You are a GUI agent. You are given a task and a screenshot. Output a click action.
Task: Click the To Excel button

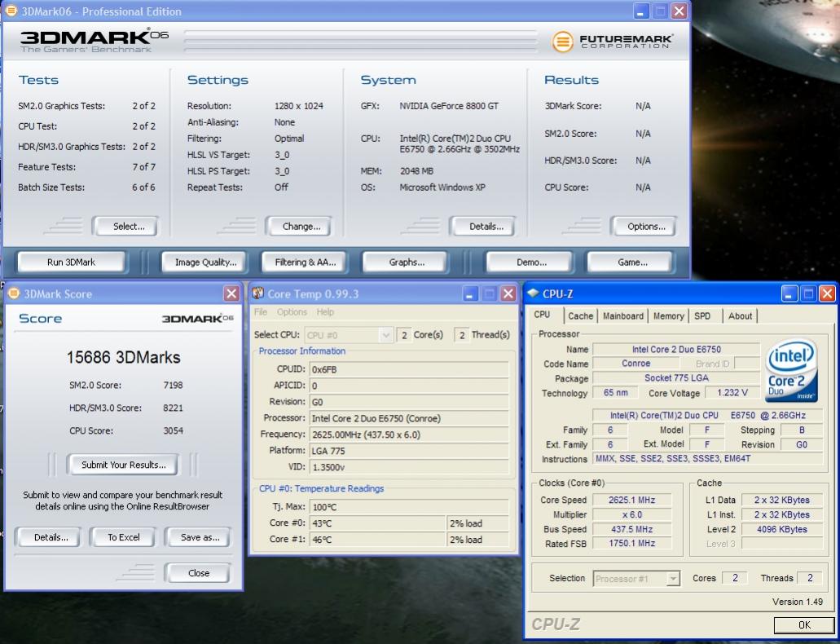coord(123,537)
